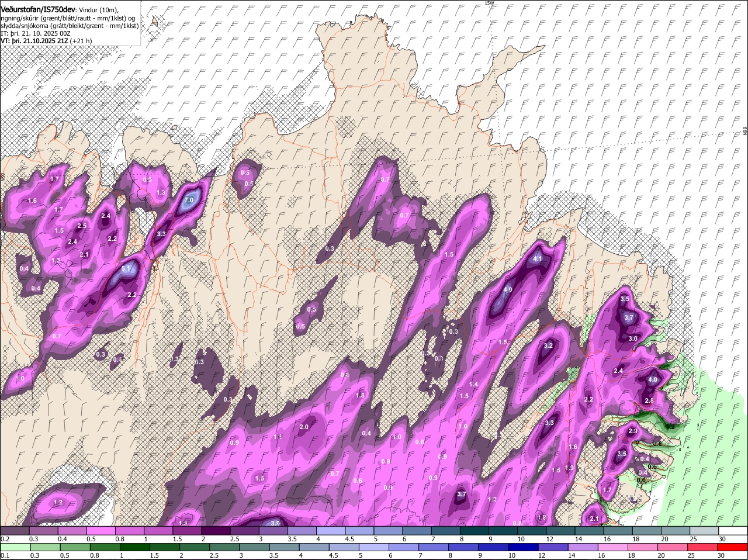
Task: Click the 2.0 precipitation value on the map
Action: pos(304,427)
